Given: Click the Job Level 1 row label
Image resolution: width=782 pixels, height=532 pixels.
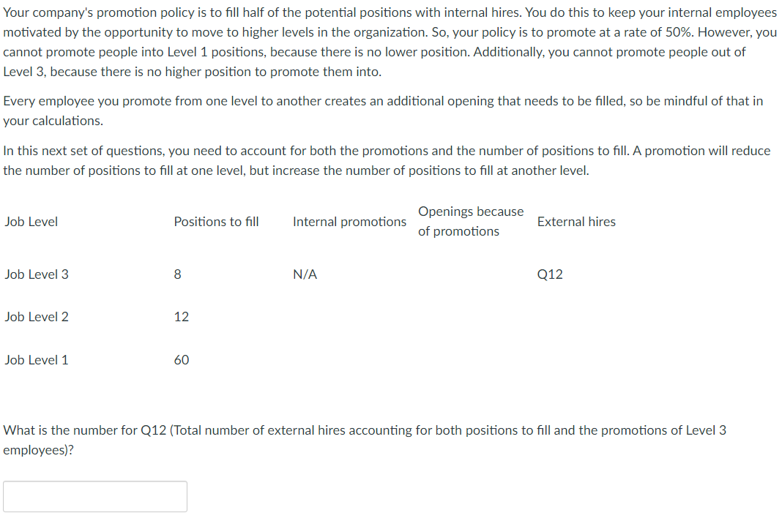Looking at the screenshot, I should (x=37, y=359).
